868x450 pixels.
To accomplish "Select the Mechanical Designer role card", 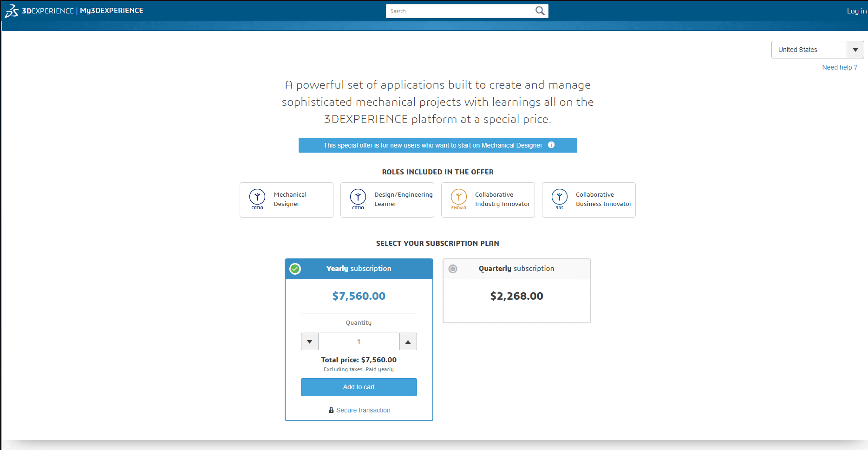I will pos(287,200).
